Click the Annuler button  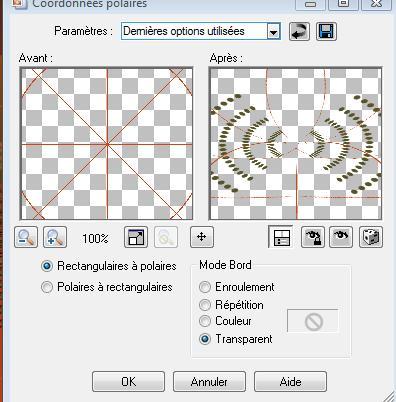(209, 382)
